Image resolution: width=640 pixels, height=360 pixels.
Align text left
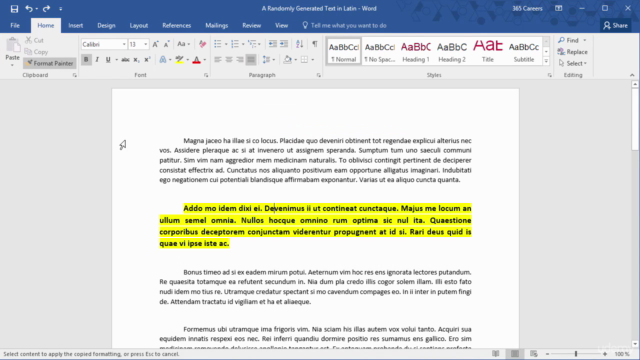pos(218,60)
